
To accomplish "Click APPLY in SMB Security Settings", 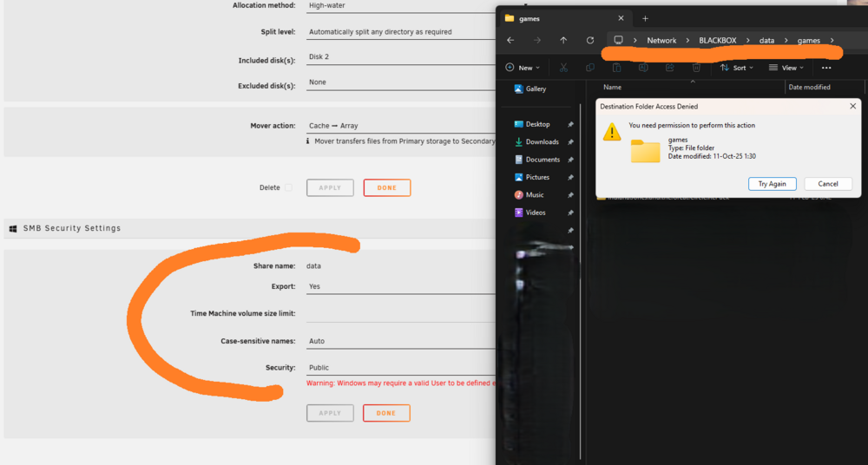I will 330,414.
